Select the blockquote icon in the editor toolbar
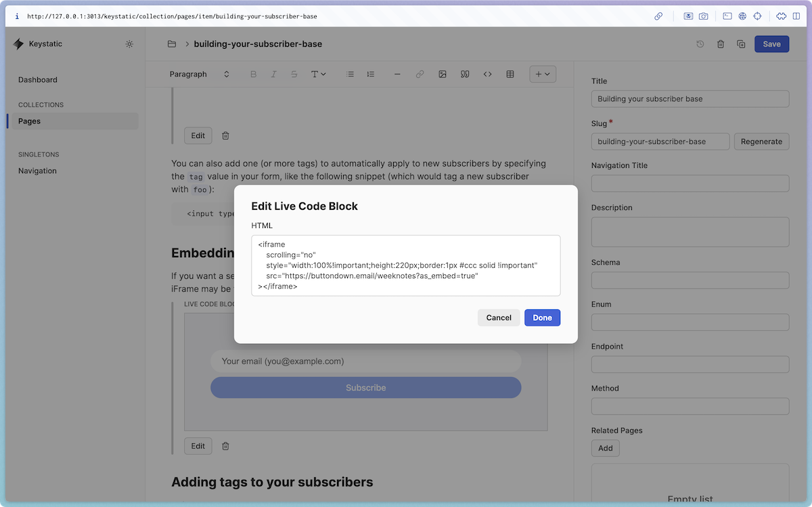Image resolution: width=812 pixels, height=507 pixels. click(x=465, y=74)
